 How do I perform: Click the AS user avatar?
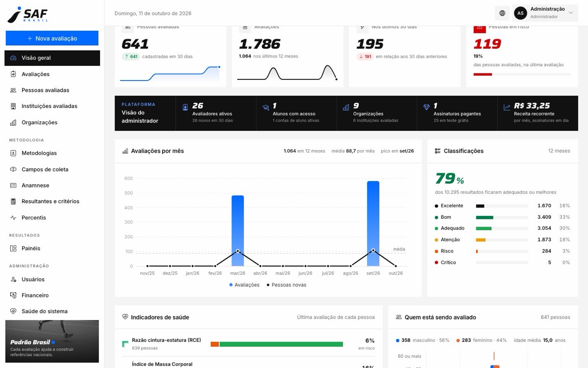[x=520, y=13]
